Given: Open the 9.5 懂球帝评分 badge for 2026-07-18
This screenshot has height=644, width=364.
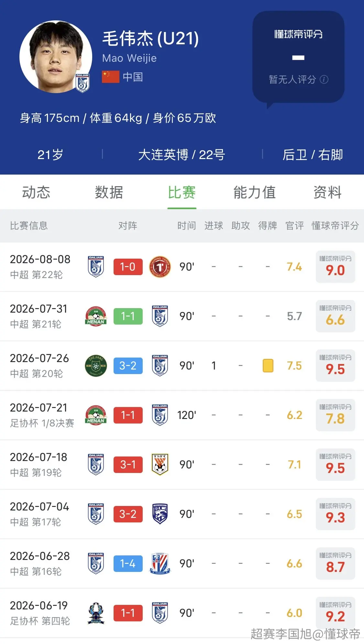Looking at the screenshot, I should 335,465.
